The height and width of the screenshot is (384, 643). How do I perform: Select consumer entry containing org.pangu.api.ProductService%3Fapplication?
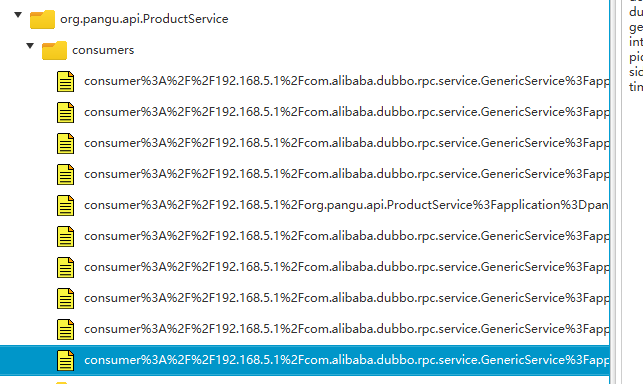tap(347, 205)
